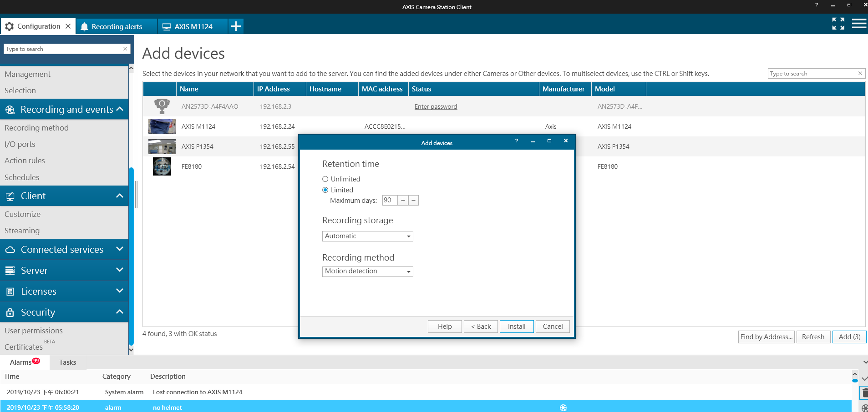Collapse the alarms panel chevron
The height and width of the screenshot is (412, 868).
click(x=865, y=362)
